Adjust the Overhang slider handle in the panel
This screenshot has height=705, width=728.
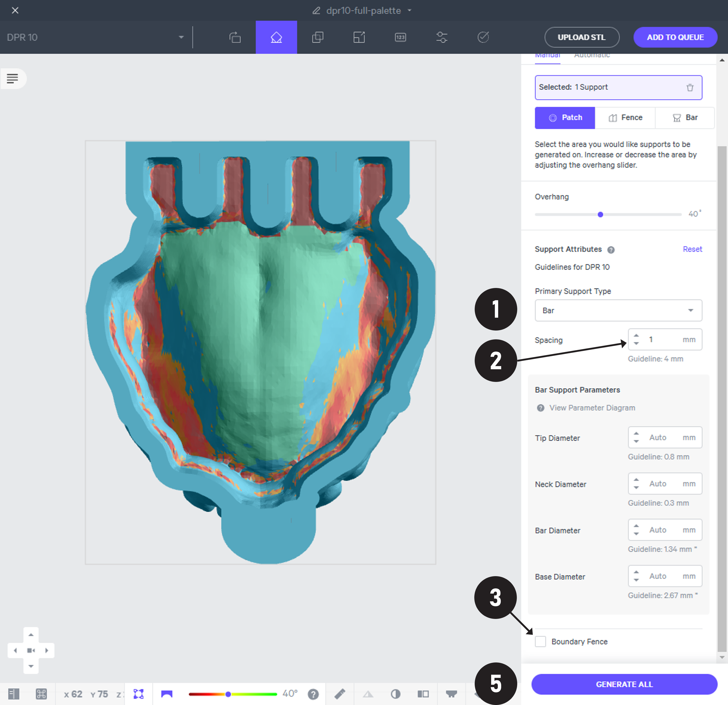coord(600,215)
